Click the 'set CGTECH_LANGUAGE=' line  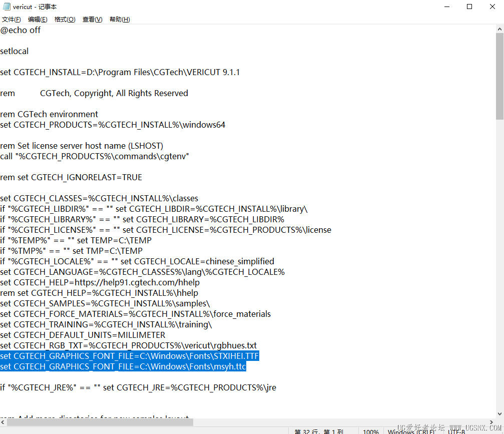(x=143, y=272)
